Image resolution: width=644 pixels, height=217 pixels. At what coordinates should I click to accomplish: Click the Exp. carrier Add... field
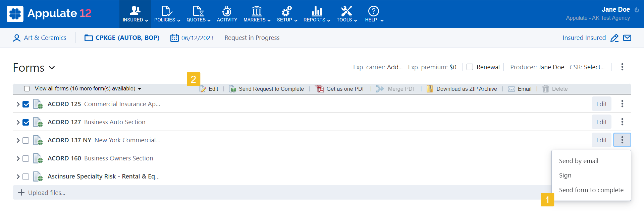click(395, 67)
